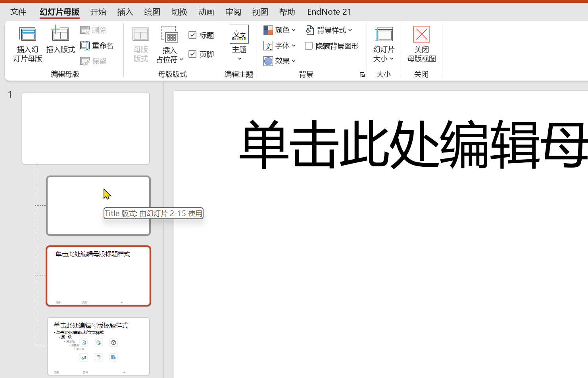The height and width of the screenshot is (378, 588).
Task: Select the 重命名 icon
Action: 97,45
